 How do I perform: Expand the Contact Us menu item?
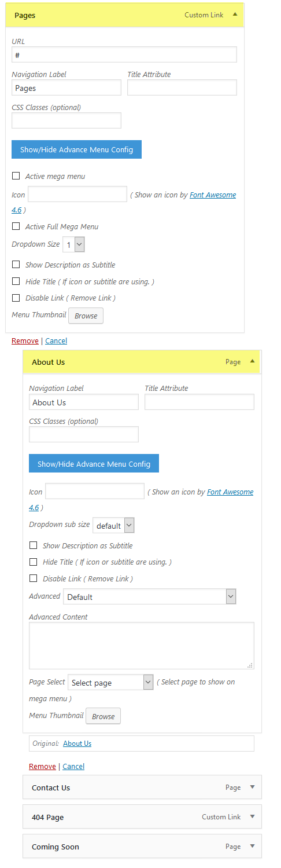coord(252,787)
